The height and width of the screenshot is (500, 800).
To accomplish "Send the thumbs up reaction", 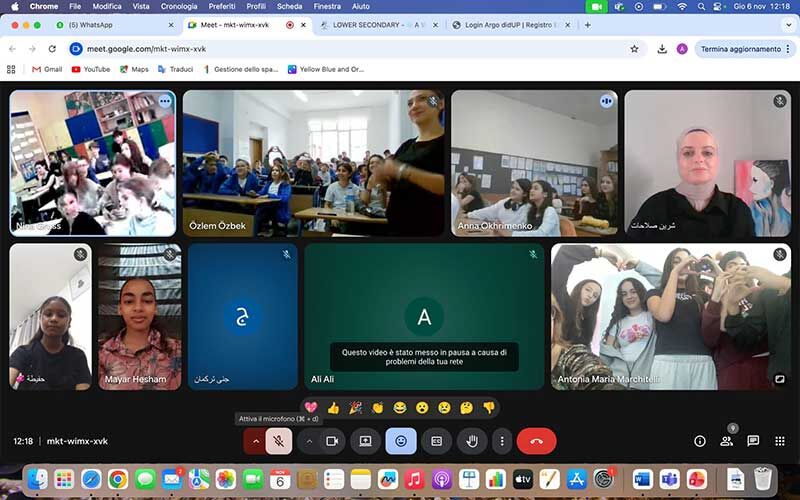I will pos(333,408).
